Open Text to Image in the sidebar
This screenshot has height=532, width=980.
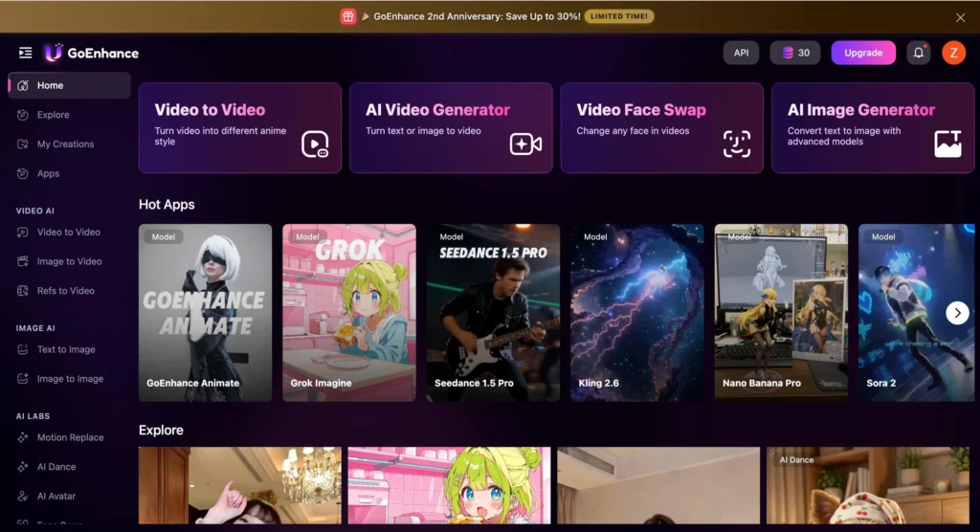(69, 349)
